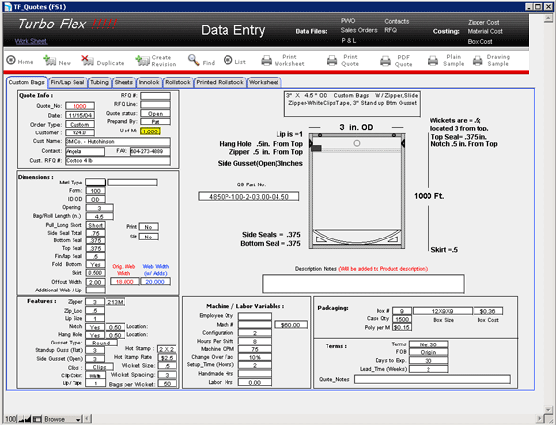
Task: Click the Notch Yes field
Action: (95, 327)
